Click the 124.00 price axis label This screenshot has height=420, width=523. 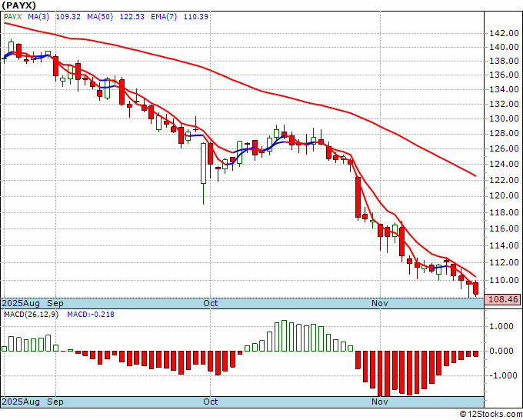coord(504,164)
